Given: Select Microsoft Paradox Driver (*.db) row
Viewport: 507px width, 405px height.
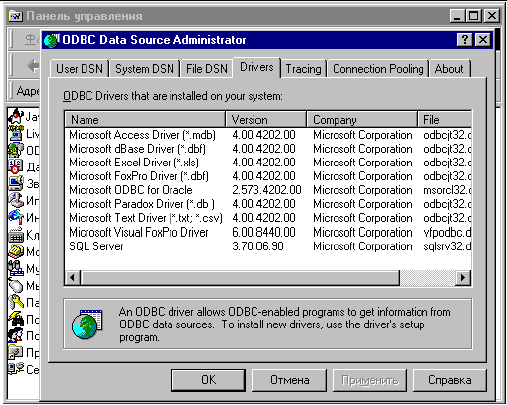Looking at the screenshot, I should [268, 204].
